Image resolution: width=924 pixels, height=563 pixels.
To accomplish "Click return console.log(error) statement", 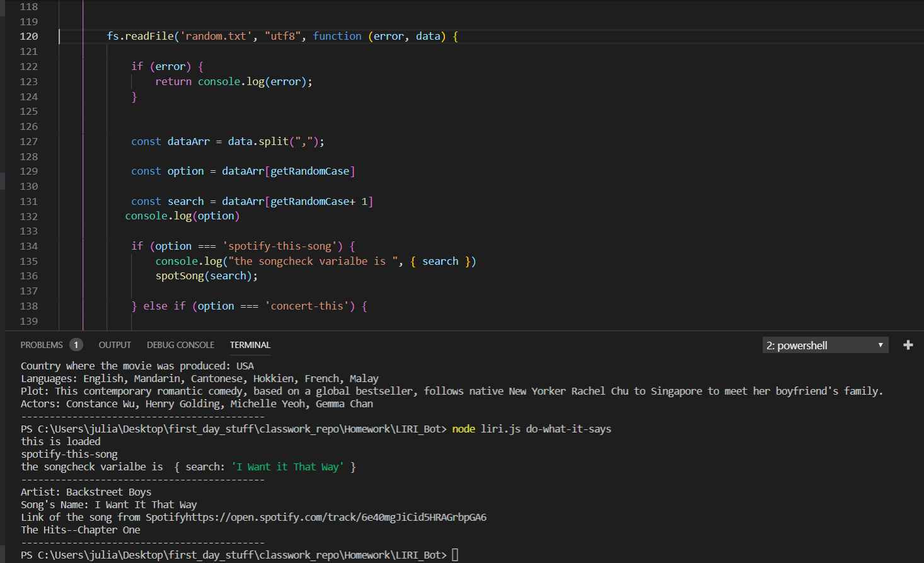I will [x=234, y=82].
